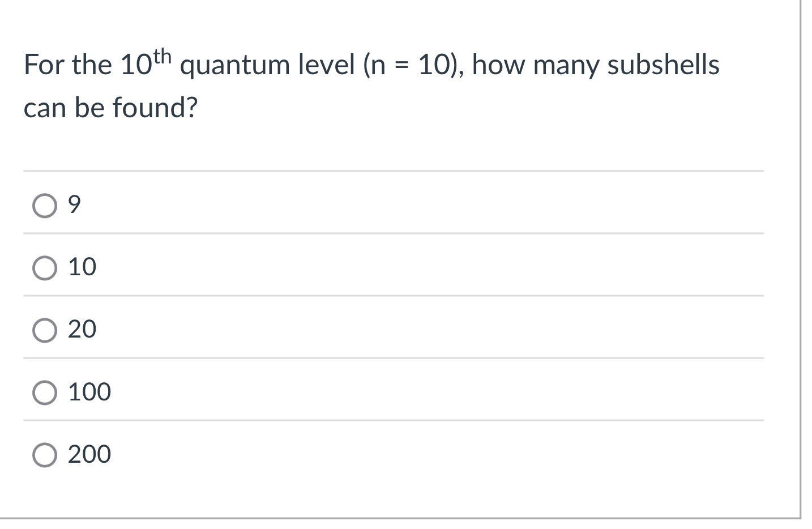
Task: Click the row containing answer 10
Action: click(340, 266)
